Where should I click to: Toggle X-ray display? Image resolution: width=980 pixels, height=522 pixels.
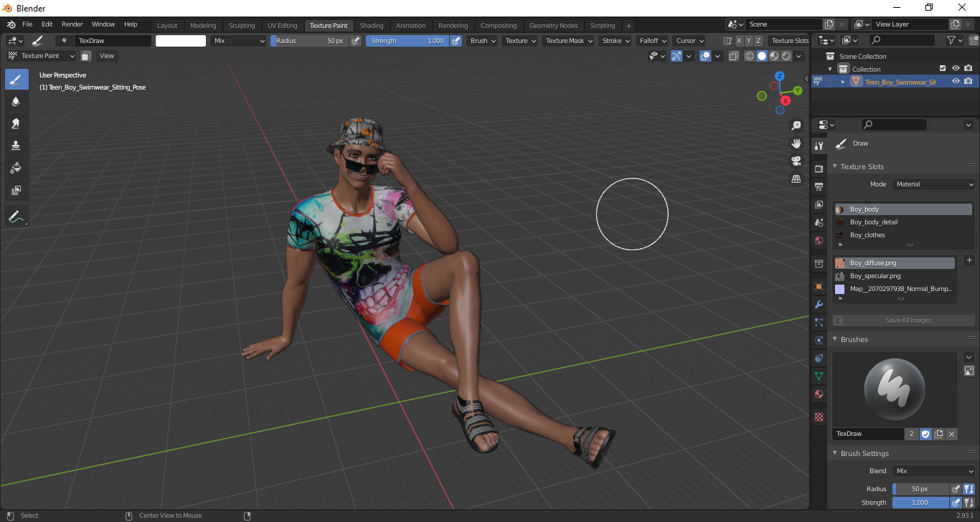[x=733, y=56]
